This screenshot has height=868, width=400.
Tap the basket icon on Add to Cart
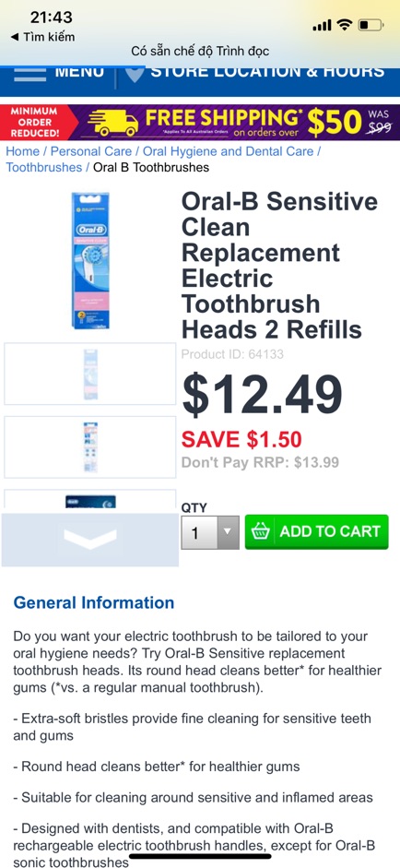tap(261, 532)
